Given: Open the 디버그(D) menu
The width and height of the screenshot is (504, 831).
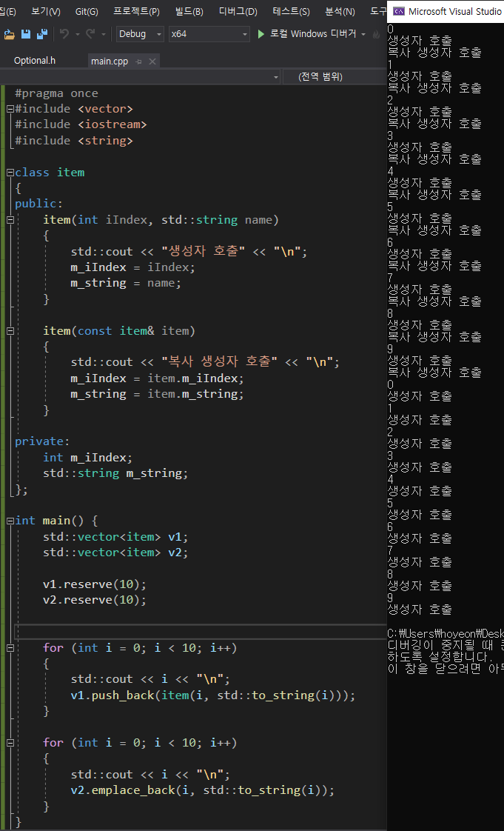Looking at the screenshot, I should pos(238,11).
